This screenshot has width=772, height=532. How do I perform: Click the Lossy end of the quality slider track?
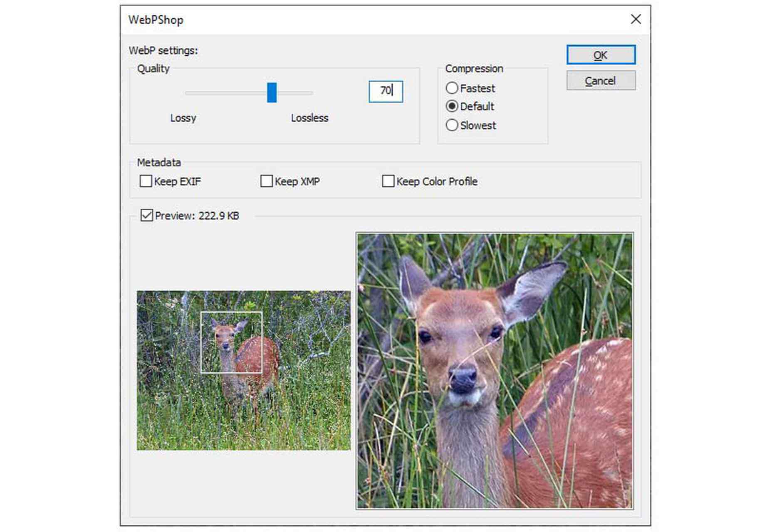coord(188,93)
